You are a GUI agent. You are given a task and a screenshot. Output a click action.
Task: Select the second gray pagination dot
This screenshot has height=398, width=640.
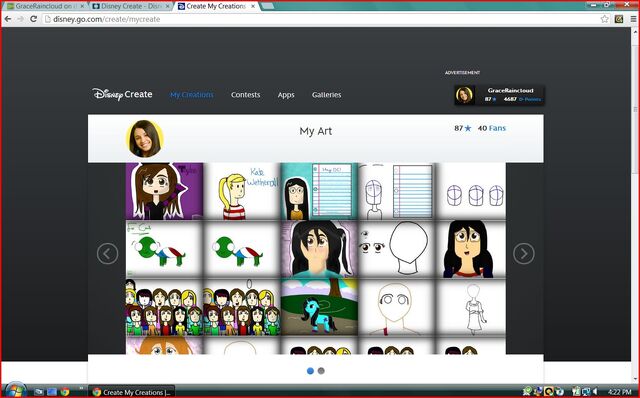(321, 371)
